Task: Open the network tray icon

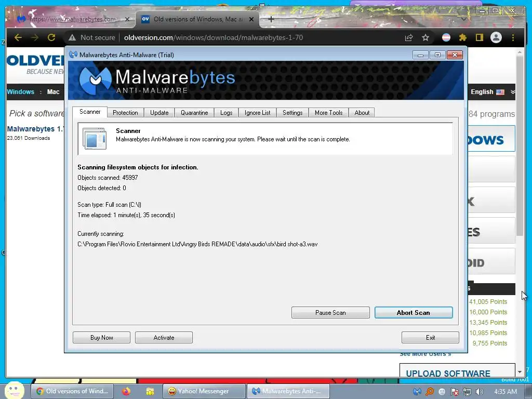Action: (467, 392)
